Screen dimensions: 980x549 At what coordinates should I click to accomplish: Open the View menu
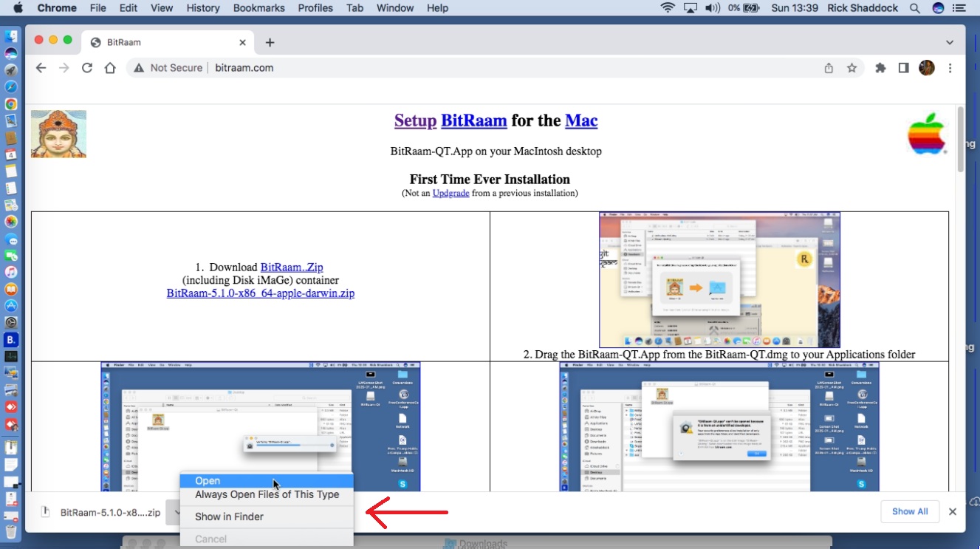(x=162, y=8)
